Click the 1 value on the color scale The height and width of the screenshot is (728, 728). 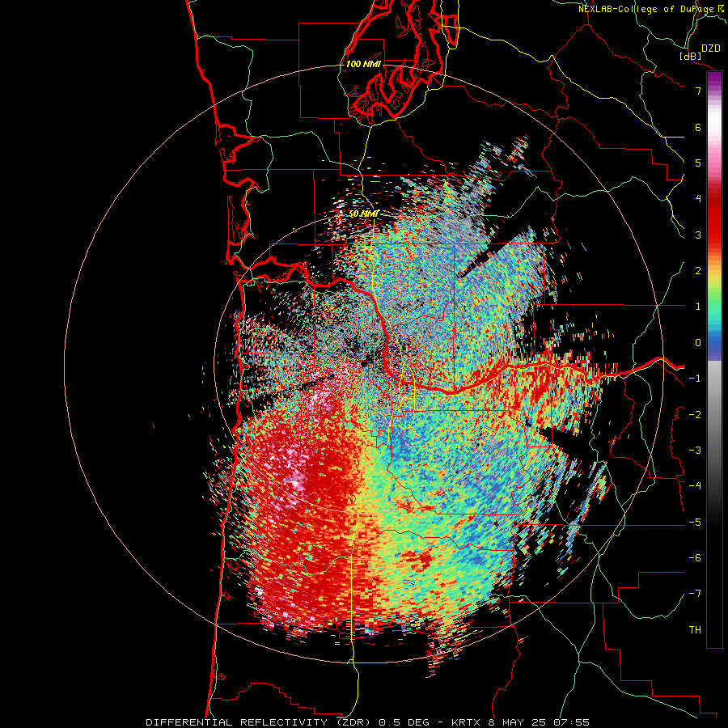[x=698, y=307]
